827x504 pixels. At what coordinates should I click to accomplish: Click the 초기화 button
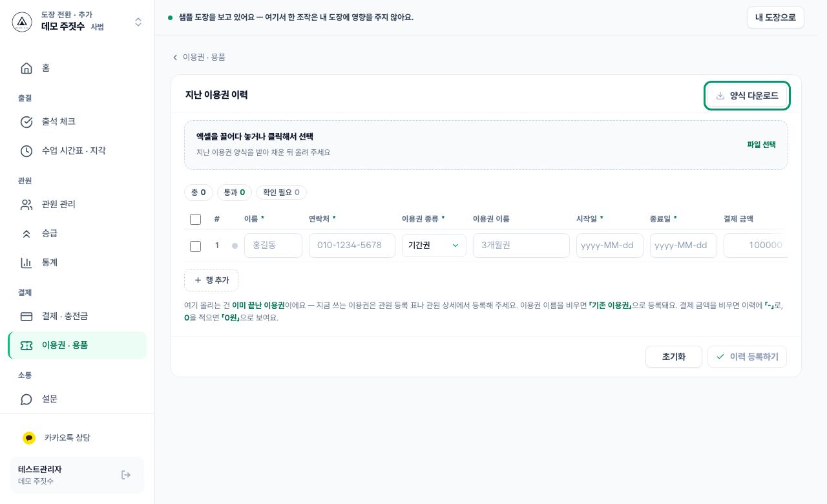pyautogui.click(x=673, y=357)
